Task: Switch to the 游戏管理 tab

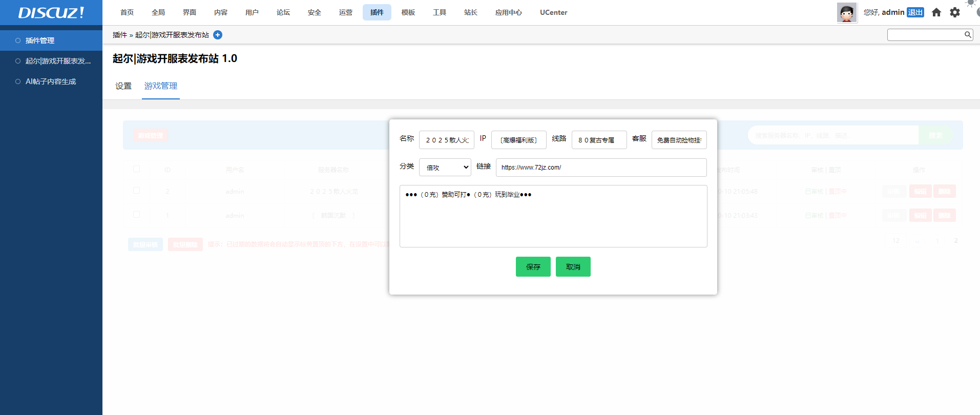Action: [161, 86]
